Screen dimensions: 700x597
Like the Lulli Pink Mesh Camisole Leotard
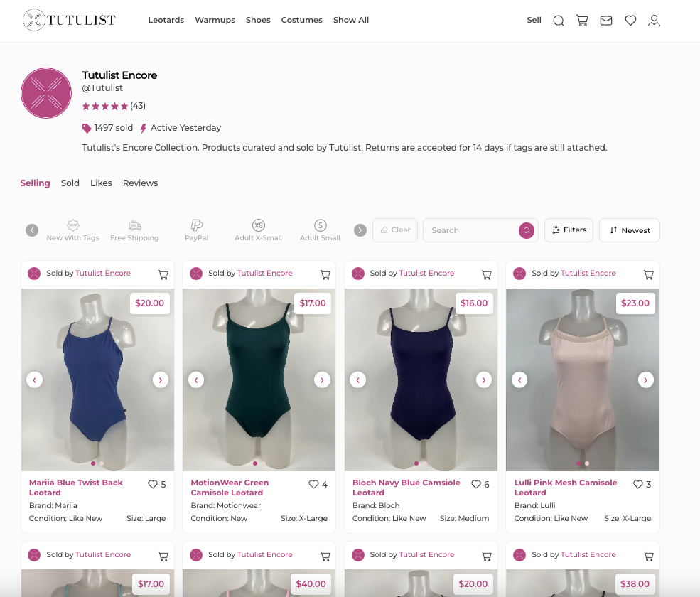638,484
